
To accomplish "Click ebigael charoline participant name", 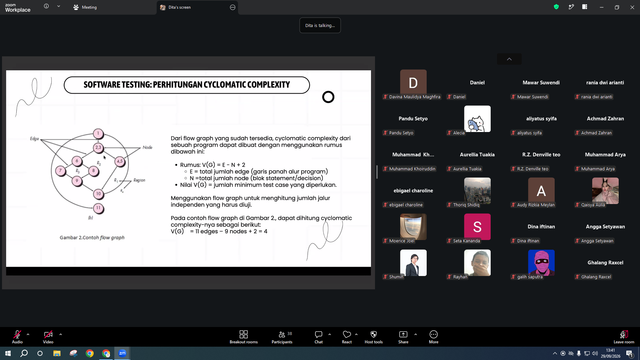I will 413,190.
